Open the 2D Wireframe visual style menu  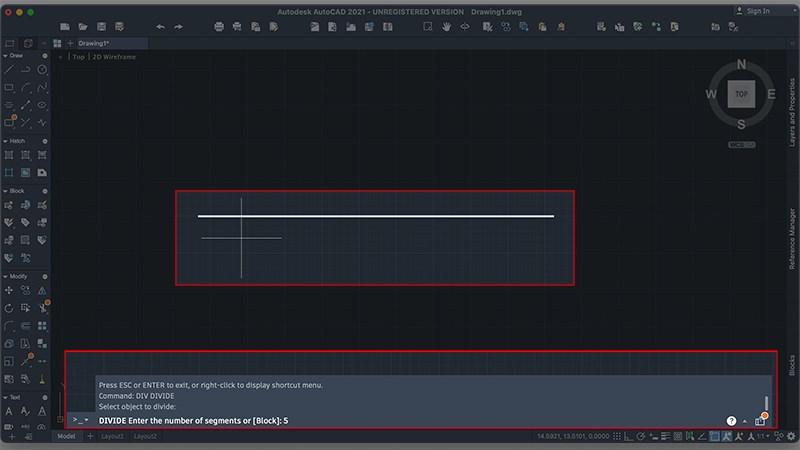pos(115,57)
